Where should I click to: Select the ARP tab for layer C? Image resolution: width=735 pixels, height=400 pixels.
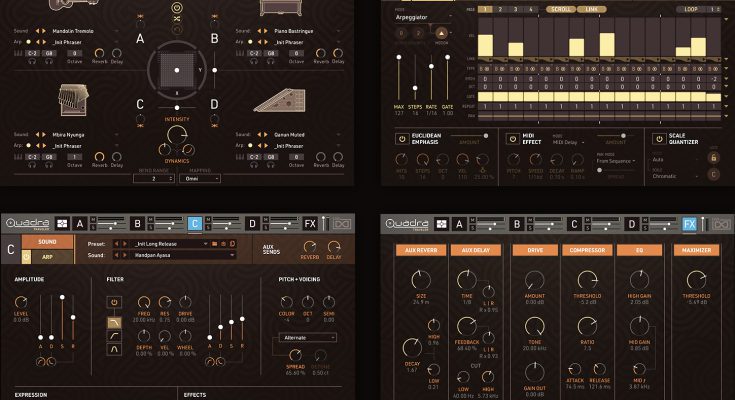[47, 255]
